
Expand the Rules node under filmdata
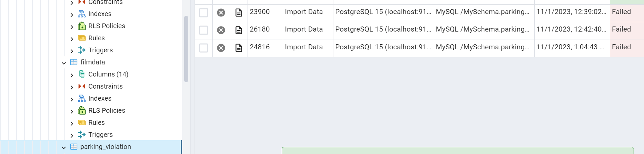(72, 123)
